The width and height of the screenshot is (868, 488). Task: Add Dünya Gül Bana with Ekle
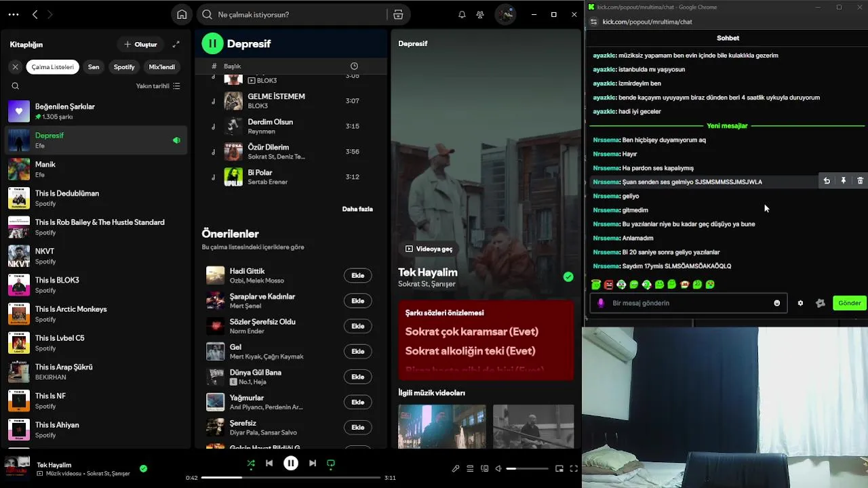[x=358, y=376]
